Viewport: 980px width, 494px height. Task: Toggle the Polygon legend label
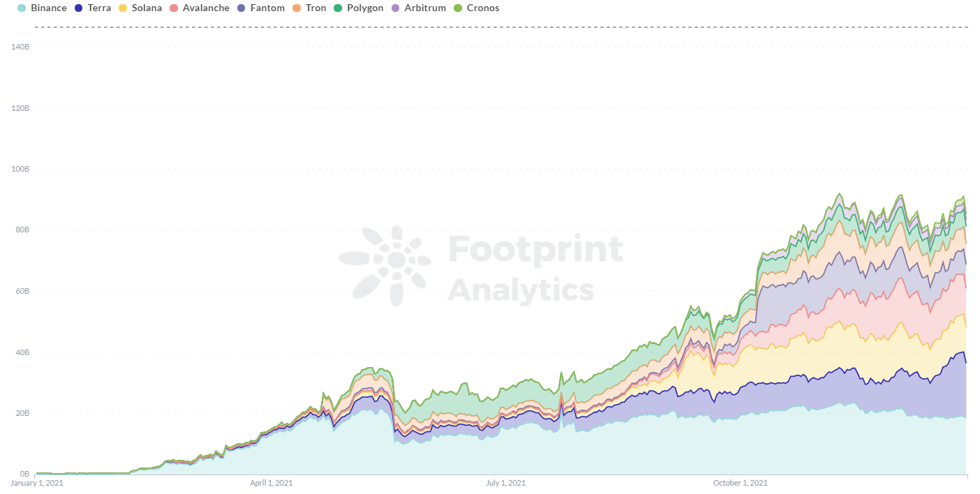pos(365,8)
